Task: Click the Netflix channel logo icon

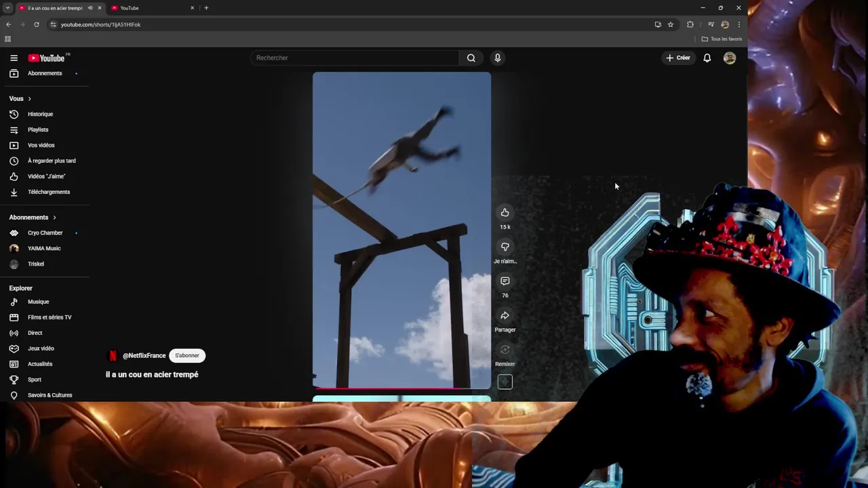Action: click(x=113, y=355)
